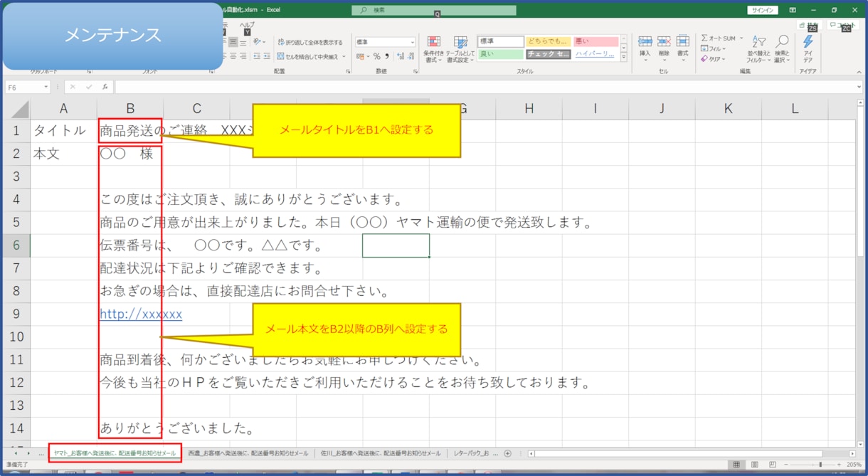Click the ribbon display options icon
The image size is (868, 476).
coord(793,10)
